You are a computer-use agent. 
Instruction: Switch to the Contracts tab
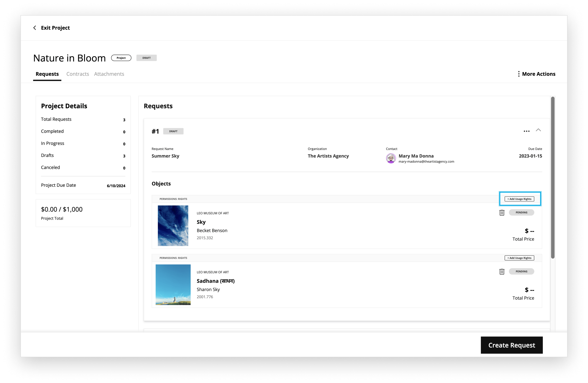[77, 74]
